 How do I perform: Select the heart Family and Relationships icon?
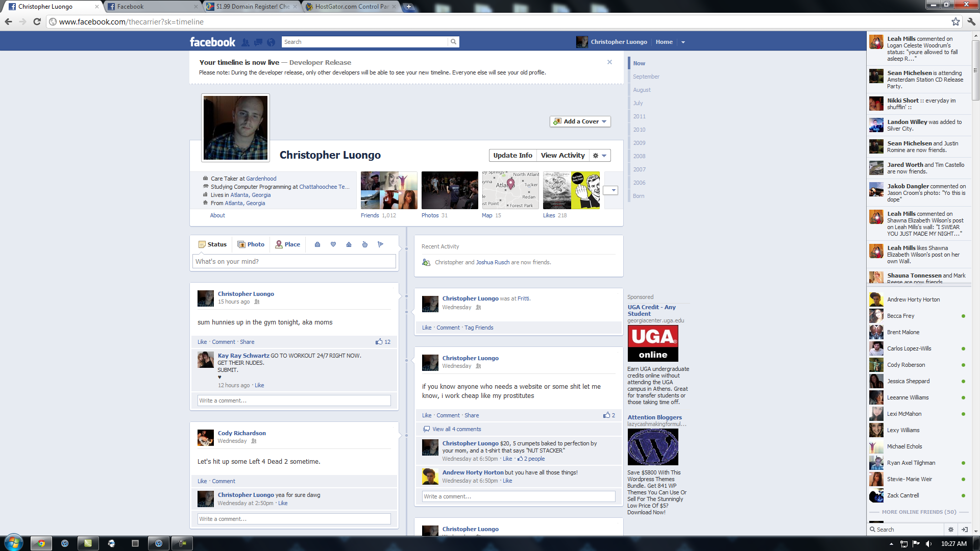pos(333,244)
